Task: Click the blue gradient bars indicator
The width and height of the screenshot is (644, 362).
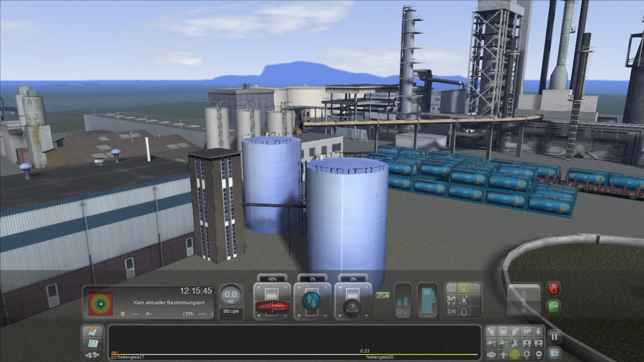Action: [404, 300]
